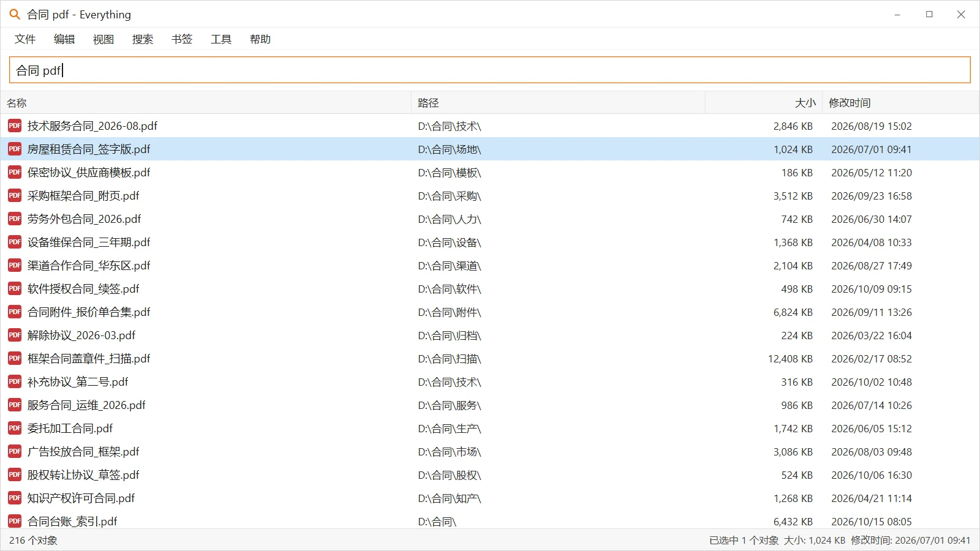Viewport: 980px width, 551px height.
Task: Click the PDF icon of 软件授权合同_续签.pdf
Action: click(15, 289)
